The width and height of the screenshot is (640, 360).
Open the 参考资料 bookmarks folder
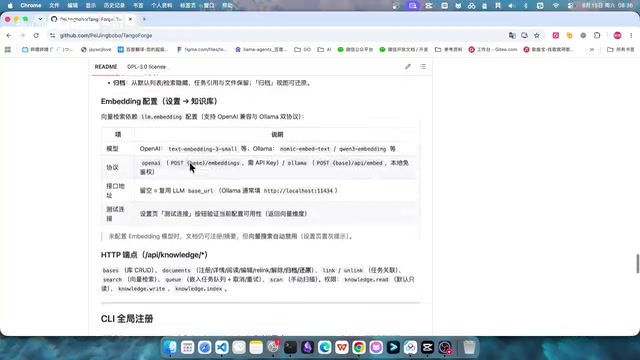click(448, 49)
